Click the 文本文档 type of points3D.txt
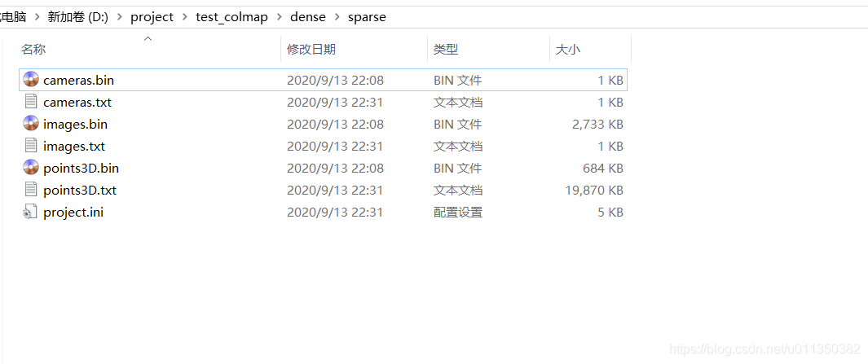This screenshot has height=364, width=868. [458, 191]
